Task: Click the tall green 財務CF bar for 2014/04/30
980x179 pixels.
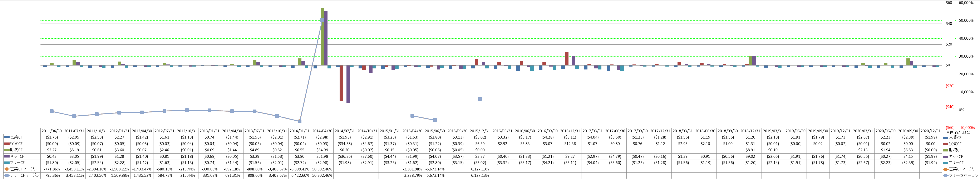Action: (x=322, y=37)
